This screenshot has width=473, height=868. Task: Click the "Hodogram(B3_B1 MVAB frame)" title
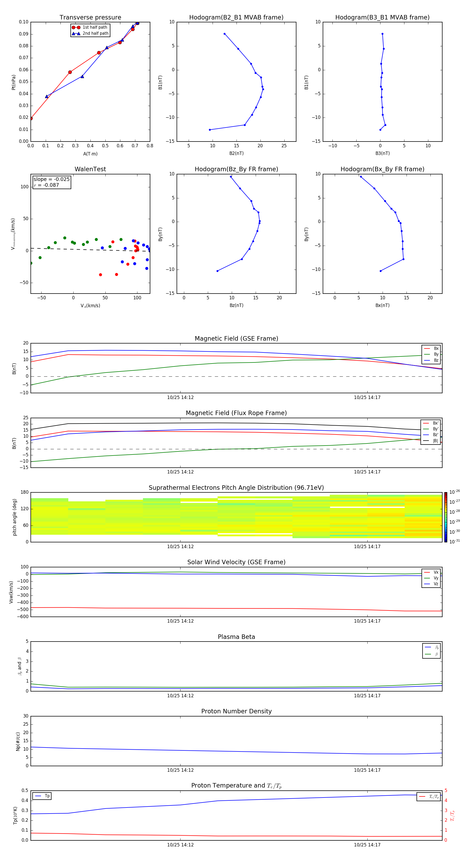(382, 18)
